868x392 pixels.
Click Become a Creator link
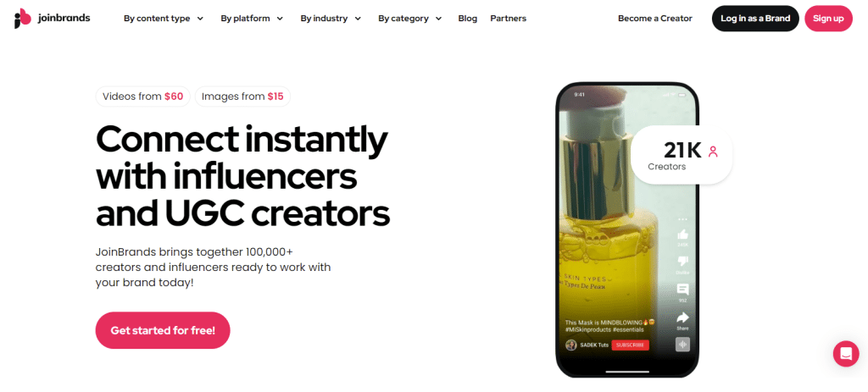[655, 19]
